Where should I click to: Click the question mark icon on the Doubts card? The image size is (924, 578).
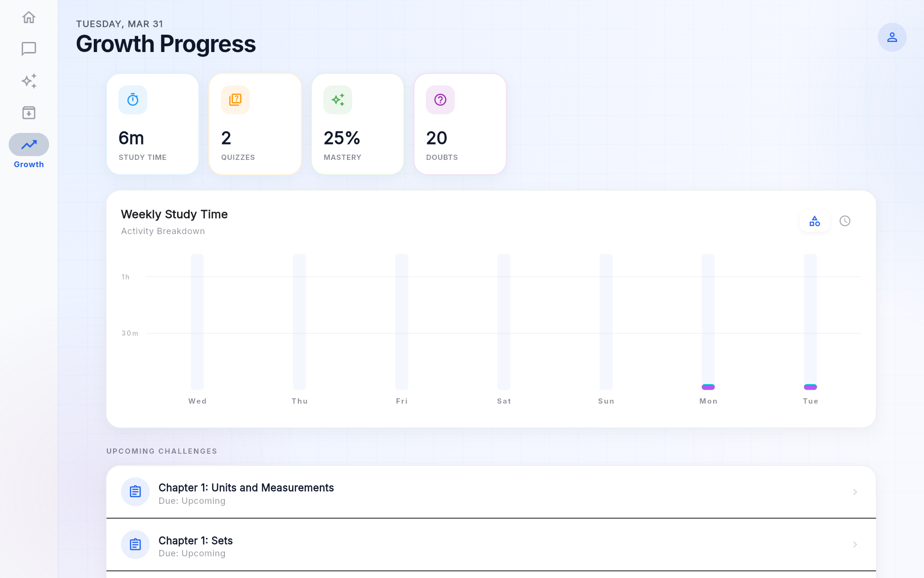point(439,100)
